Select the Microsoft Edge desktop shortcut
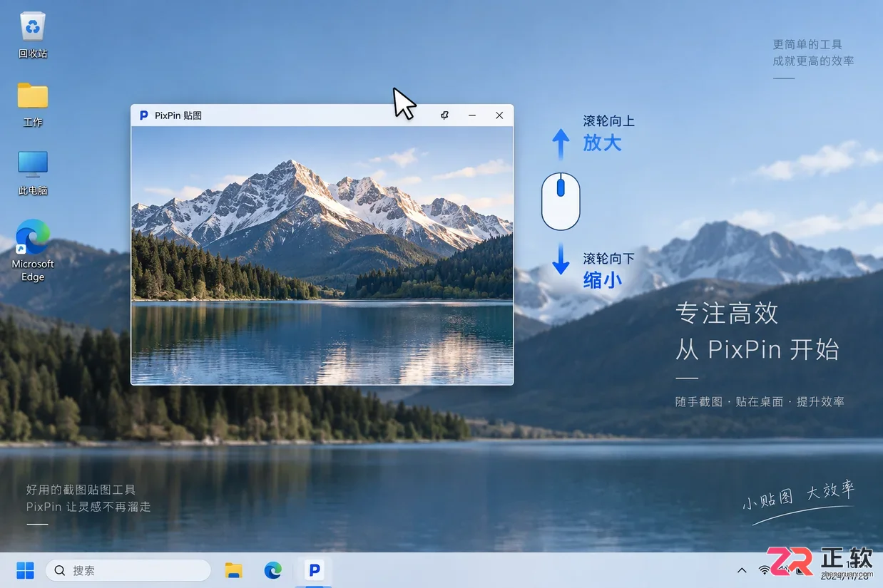883x588 pixels. (33, 250)
